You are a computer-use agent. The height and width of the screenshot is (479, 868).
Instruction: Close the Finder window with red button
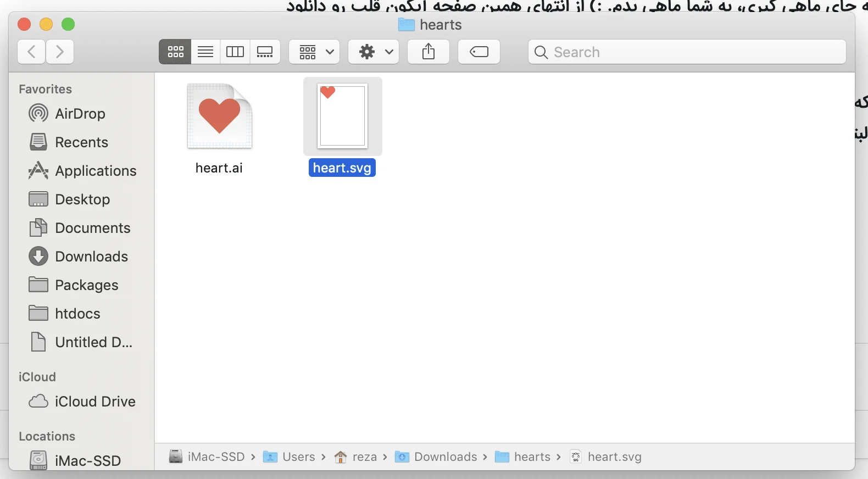tap(24, 24)
